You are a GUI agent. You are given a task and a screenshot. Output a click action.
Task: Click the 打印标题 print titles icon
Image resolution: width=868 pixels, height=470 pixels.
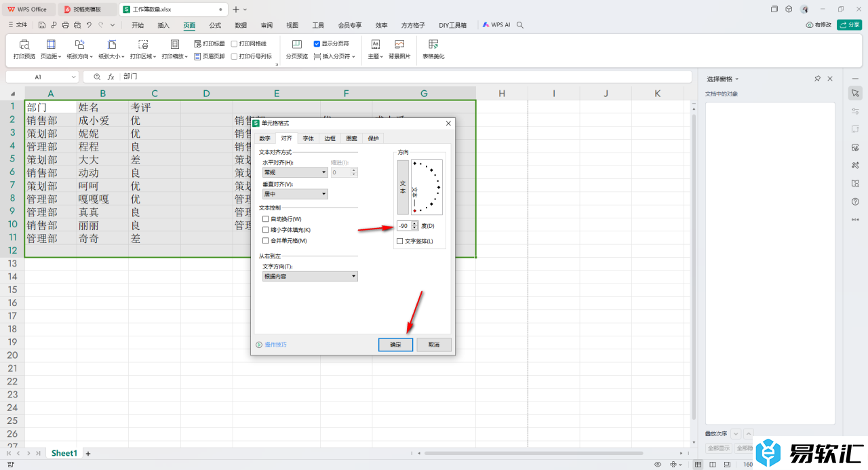[209, 43]
